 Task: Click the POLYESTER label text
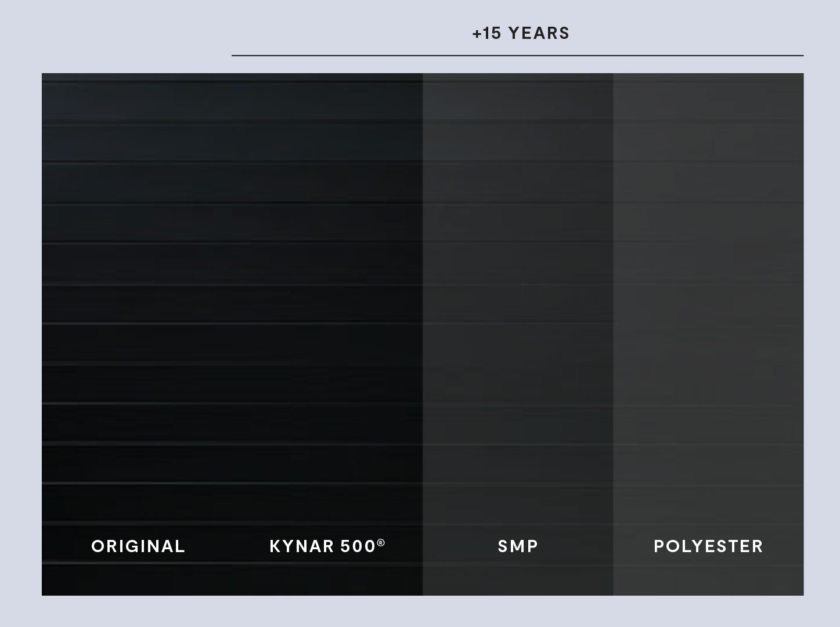tap(708, 546)
